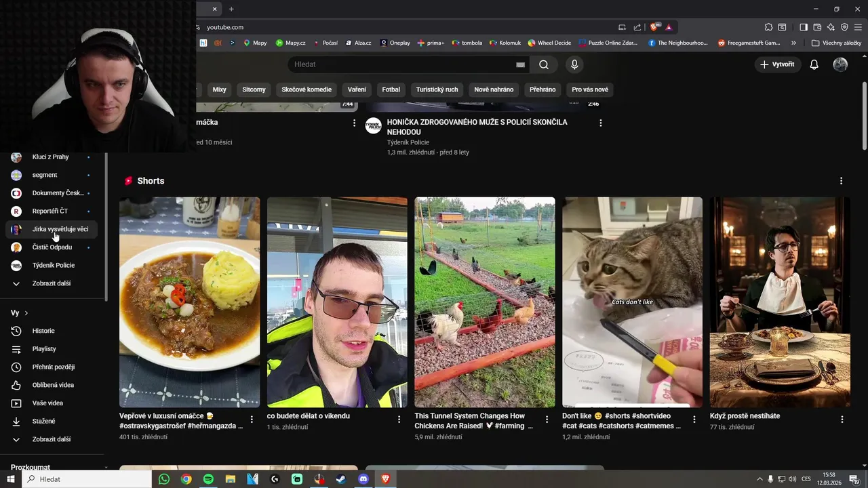Open the Čistič Odpadu subscription
868x488 pixels.
coord(53,247)
